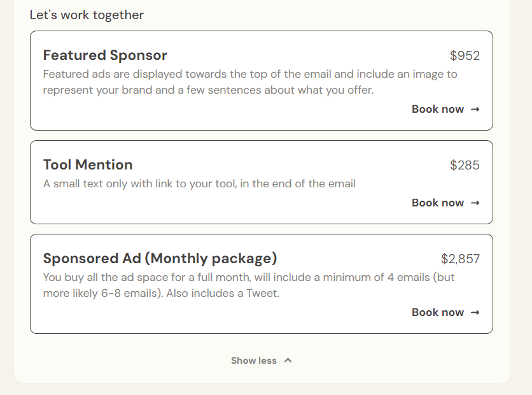Viewport: 532px width, 395px height.
Task: Book the Featured Sponsor package now
Action: 438,109
